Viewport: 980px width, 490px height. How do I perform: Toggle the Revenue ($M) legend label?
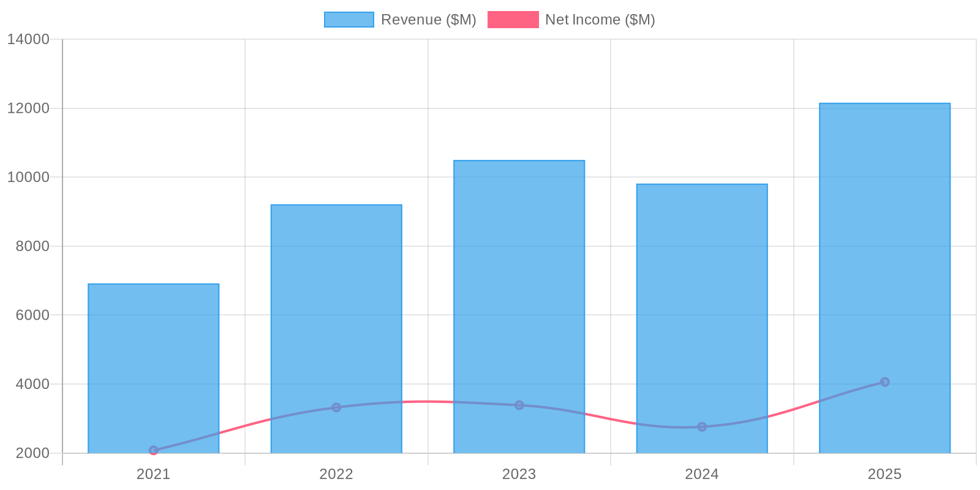tap(428, 20)
